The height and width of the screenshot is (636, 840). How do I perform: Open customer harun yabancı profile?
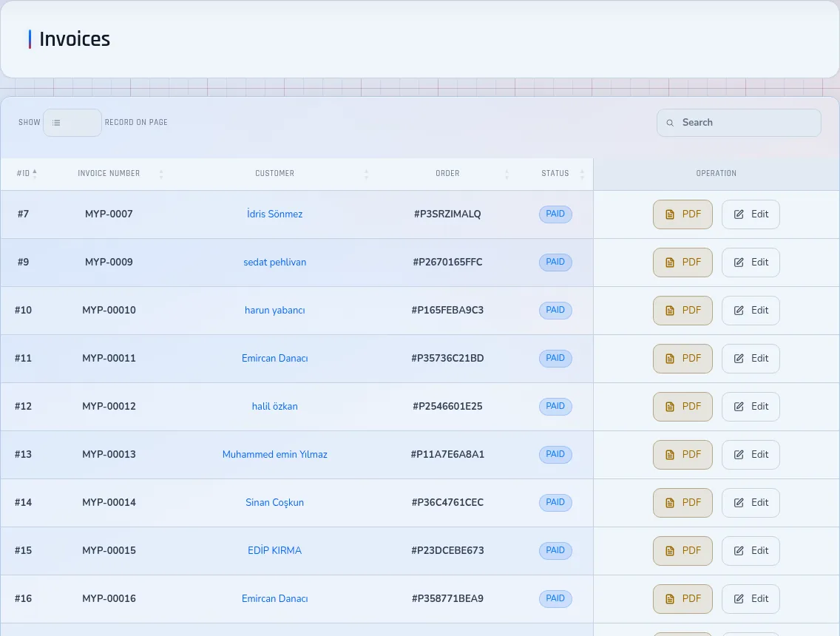click(275, 310)
